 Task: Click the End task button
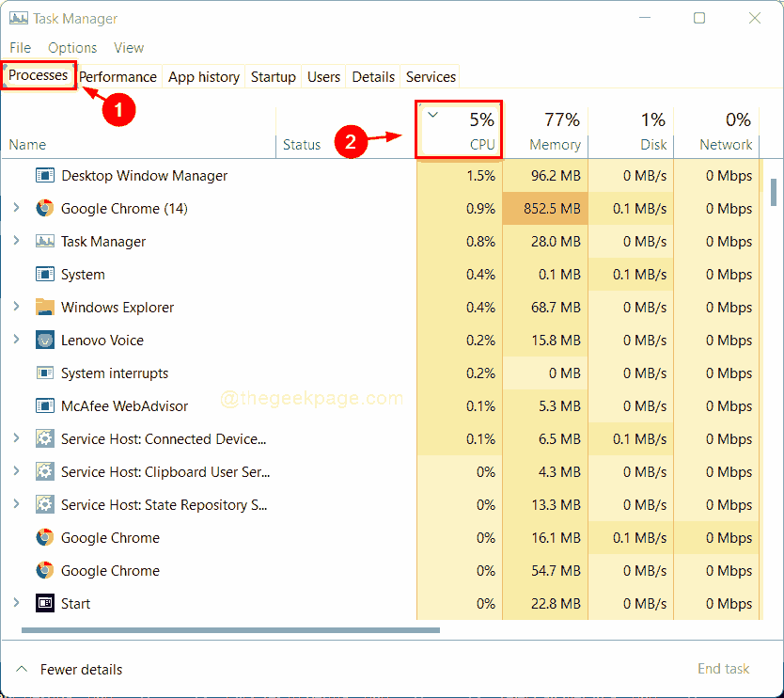pyautogui.click(x=723, y=669)
